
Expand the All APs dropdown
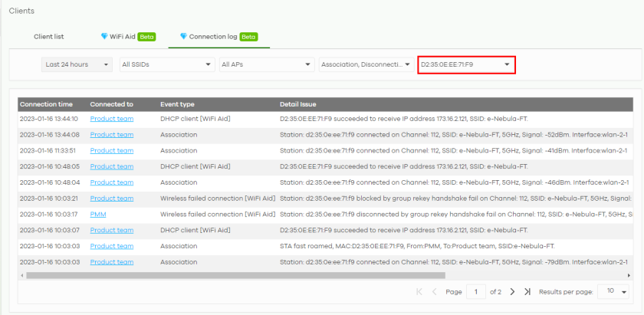coord(265,64)
